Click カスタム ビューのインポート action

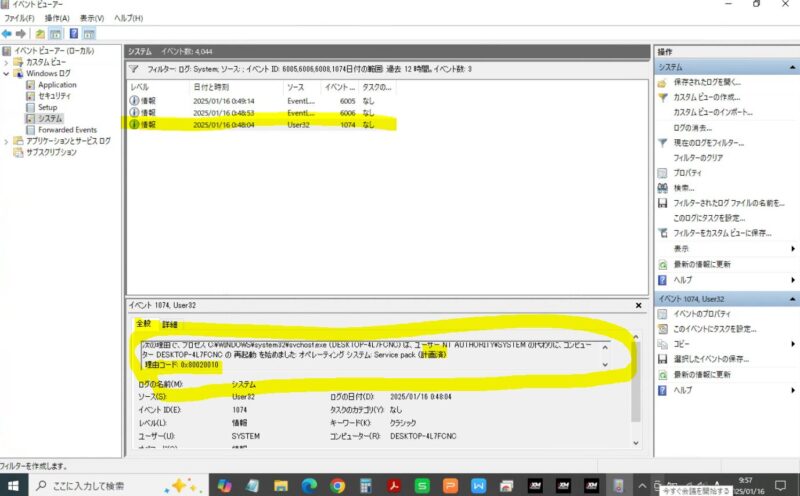pos(713,112)
